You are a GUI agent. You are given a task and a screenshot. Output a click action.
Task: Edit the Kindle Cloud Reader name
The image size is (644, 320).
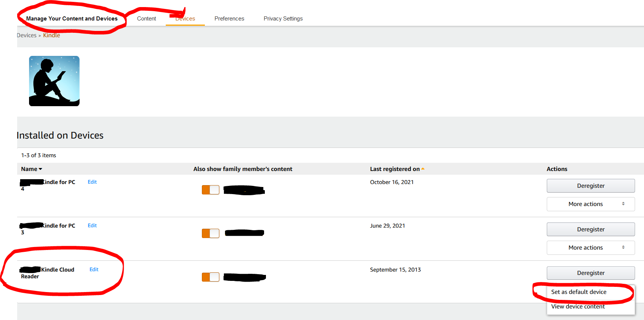pyautogui.click(x=94, y=269)
